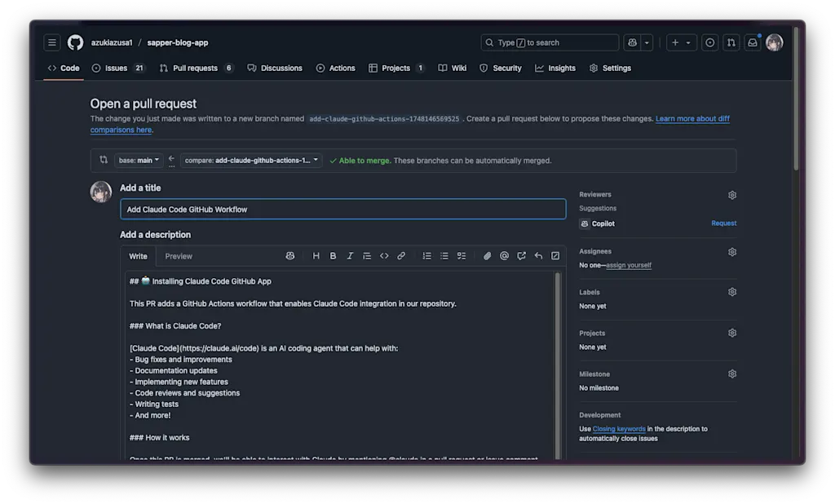The width and height of the screenshot is (835, 504).
Task: Open Copilot chat icon in header
Action: tap(632, 42)
